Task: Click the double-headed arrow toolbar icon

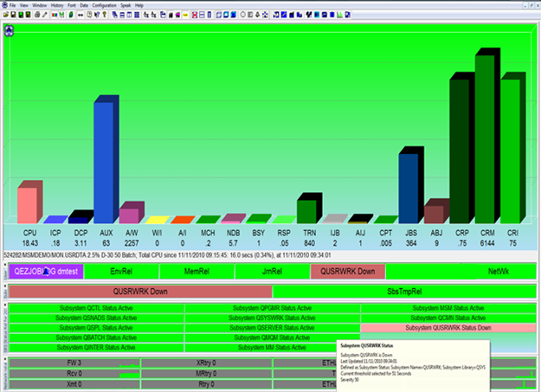Action: coord(80,14)
